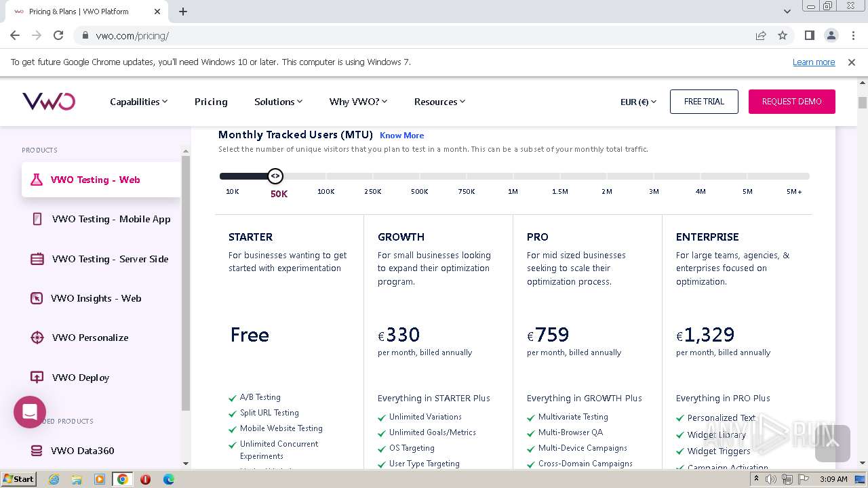Image resolution: width=868 pixels, height=488 pixels.
Task: Select VWO Testing - Web product
Action: pyautogui.click(x=101, y=180)
